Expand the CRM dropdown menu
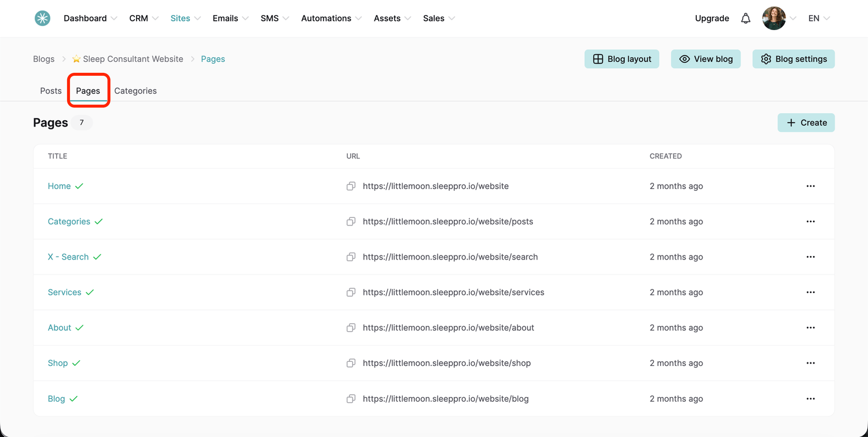The height and width of the screenshot is (437, 868). pos(144,18)
